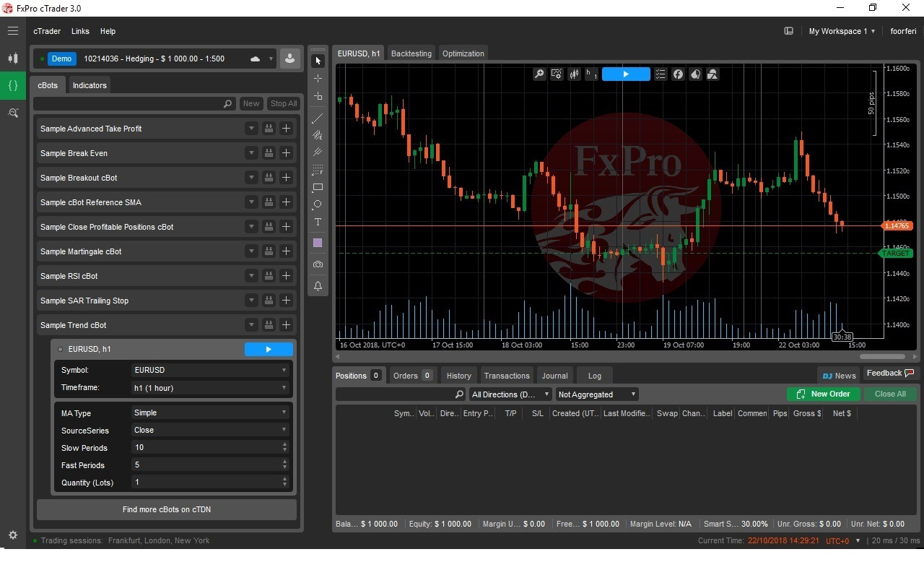Open the hamburger main menu

tap(13, 31)
